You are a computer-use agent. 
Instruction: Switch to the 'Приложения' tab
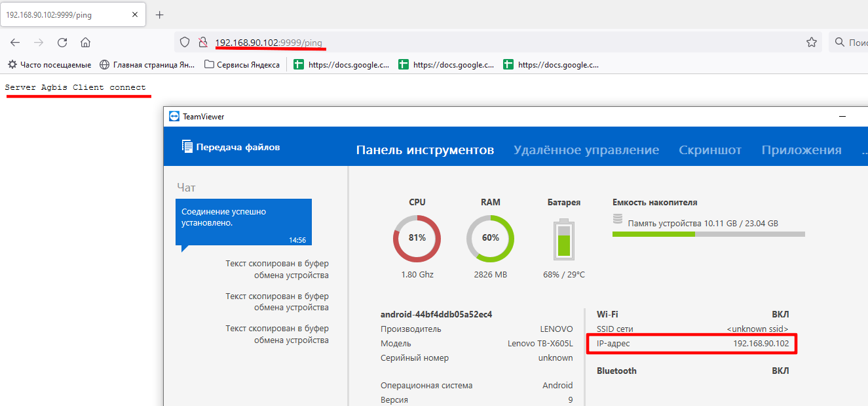click(801, 150)
